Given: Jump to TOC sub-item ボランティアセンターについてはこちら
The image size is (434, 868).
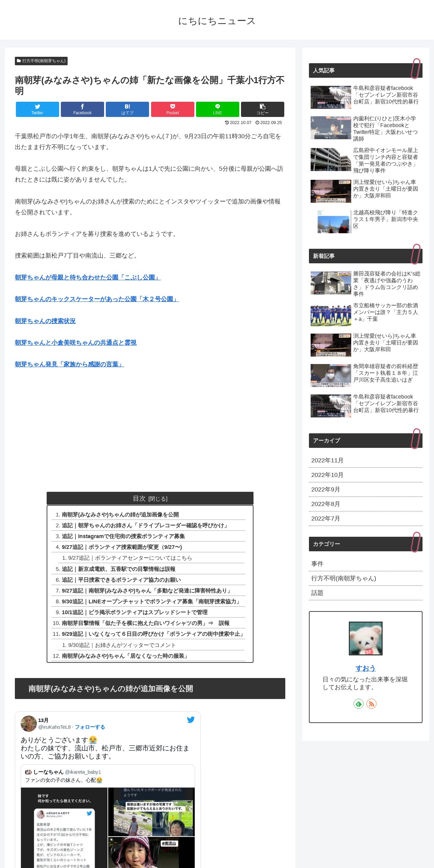Looking at the screenshot, I should point(130,558).
